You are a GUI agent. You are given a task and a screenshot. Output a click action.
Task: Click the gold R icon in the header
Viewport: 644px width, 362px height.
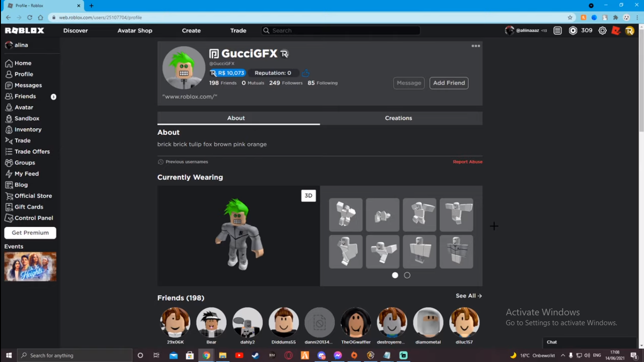click(x=630, y=31)
